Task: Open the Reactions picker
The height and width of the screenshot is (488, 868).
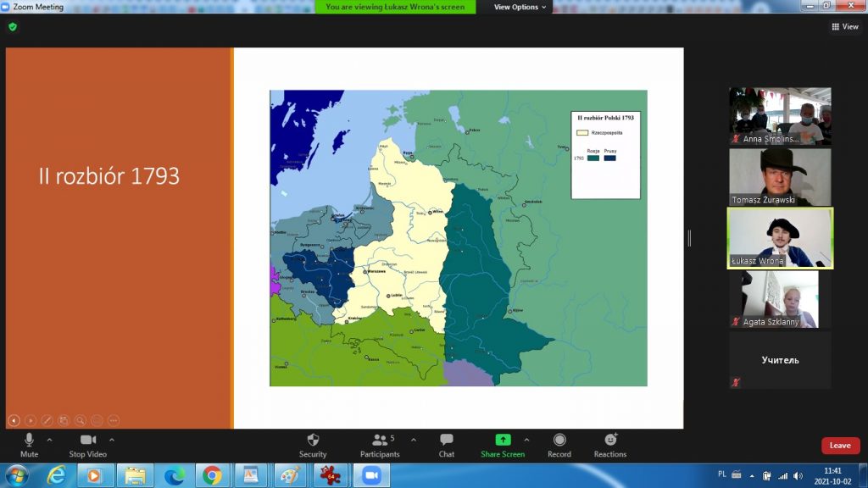Action: point(610,444)
